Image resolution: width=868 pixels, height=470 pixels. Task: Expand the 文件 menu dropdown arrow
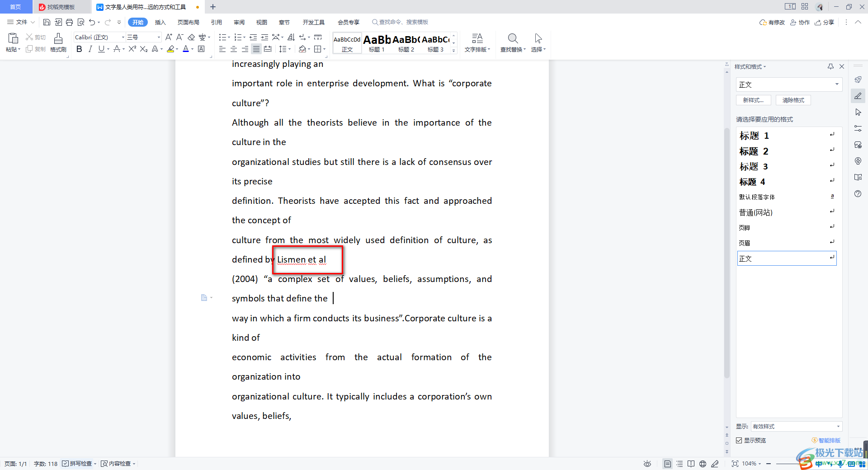pos(33,22)
